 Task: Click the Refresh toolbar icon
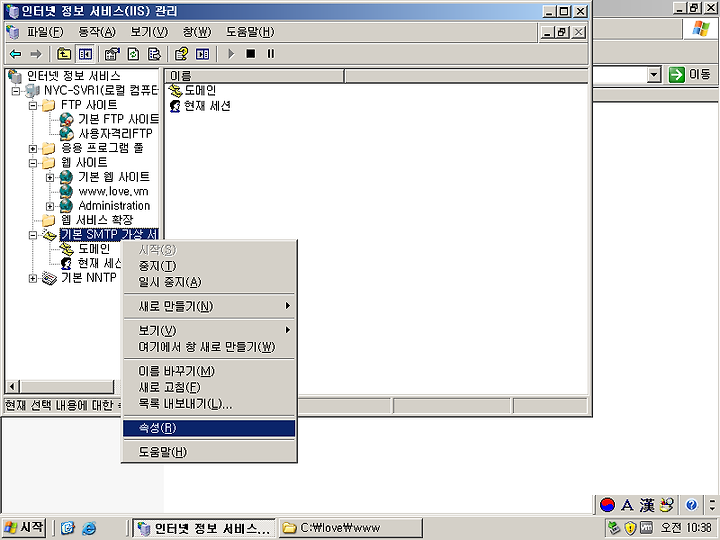pyautogui.click(x=133, y=54)
